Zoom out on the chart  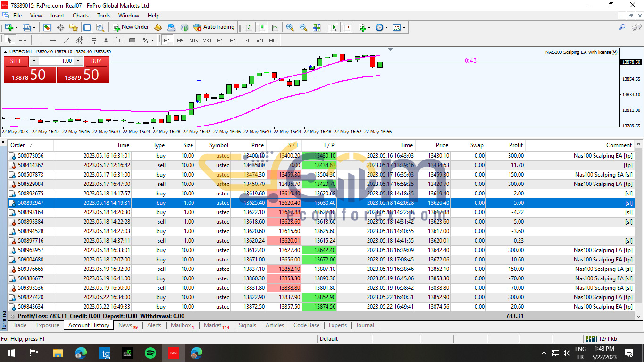coord(303,27)
